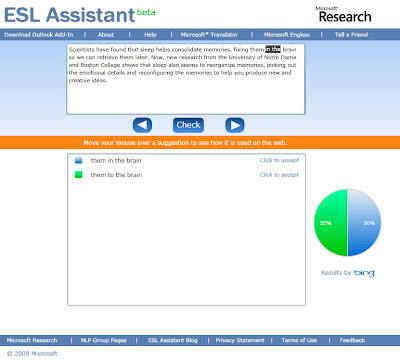The height and width of the screenshot is (360, 400).
Task: Open ESL Assistant Blog footer link
Action: click(x=173, y=340)
